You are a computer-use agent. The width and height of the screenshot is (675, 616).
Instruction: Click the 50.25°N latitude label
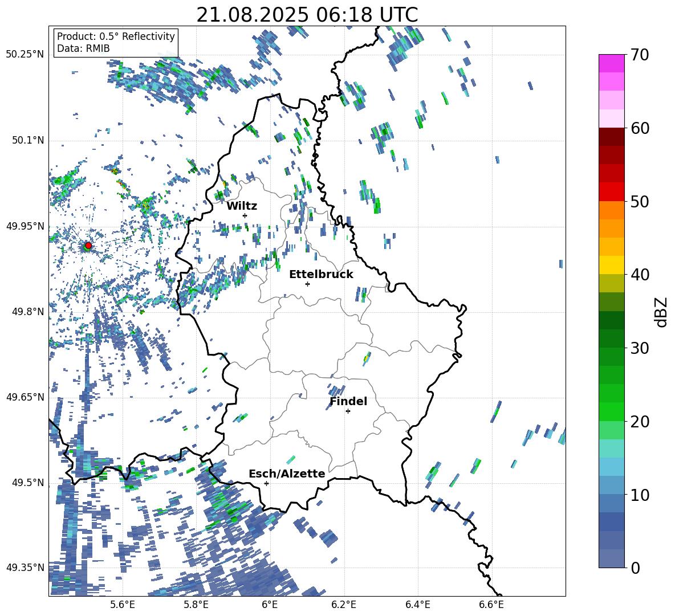tap(25, 55)
